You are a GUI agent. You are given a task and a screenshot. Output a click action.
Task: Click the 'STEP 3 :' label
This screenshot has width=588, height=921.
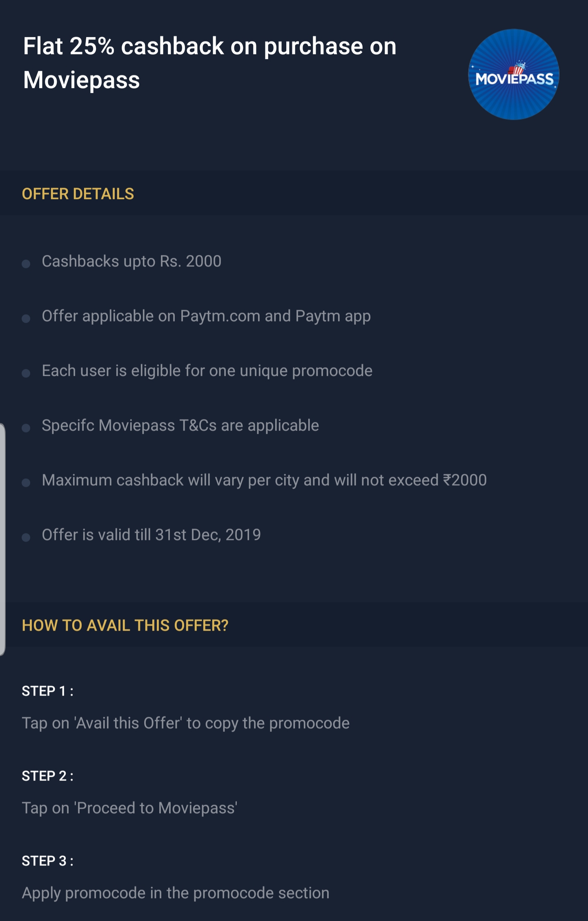48,861
